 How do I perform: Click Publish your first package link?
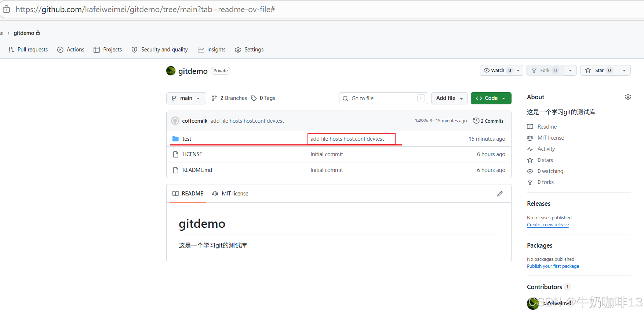pos(553,266)
